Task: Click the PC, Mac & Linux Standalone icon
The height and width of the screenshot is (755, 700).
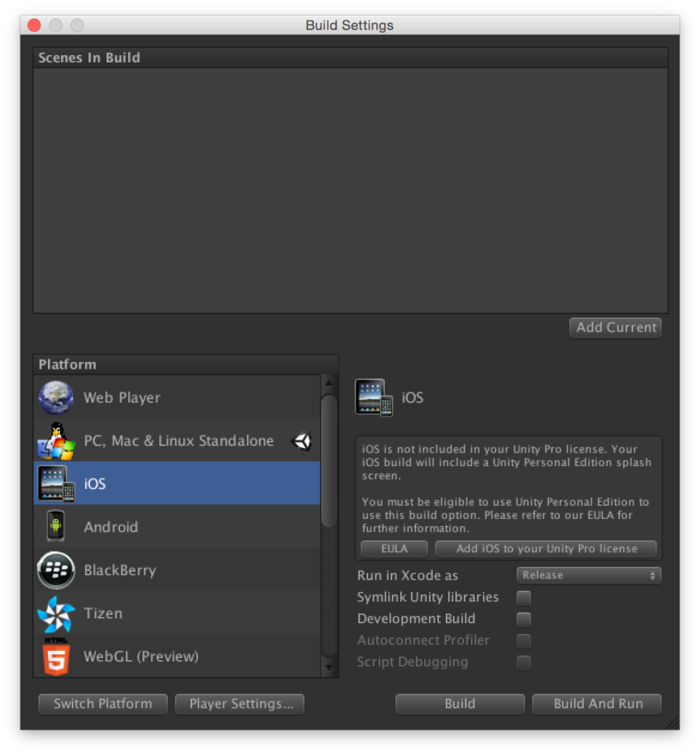Action: [x=56, y=441]
